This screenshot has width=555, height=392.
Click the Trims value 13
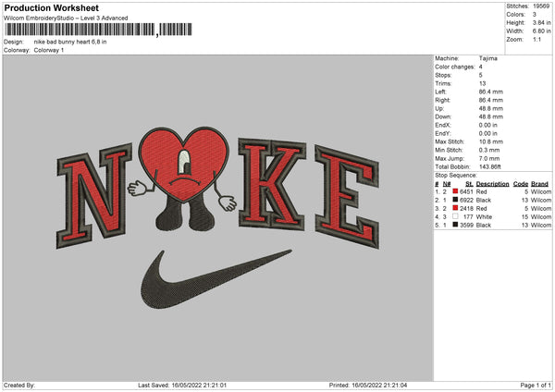(x=482, y=83)
